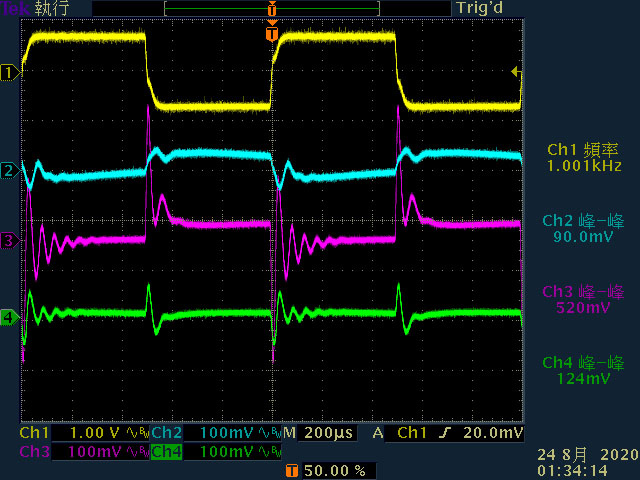This screenshot has height=480, width=640.
Task: Click the Channel 3 magenta ground marker
Action: (10, 240)
